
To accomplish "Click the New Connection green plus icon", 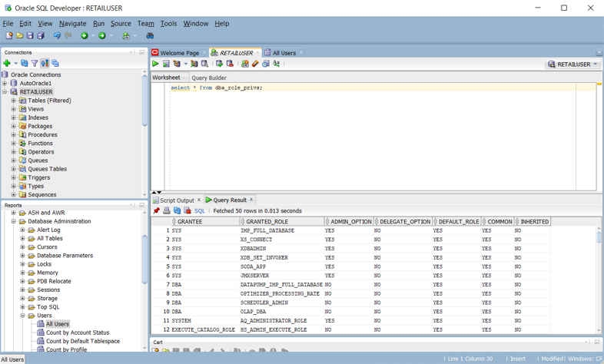I will (x=7, y=64).
